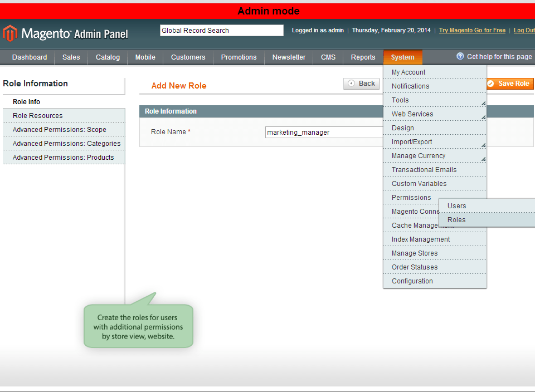Click the Role Name input field
Image resolution: width=535 pixels, height=392 pixels.
click(324, 133)
